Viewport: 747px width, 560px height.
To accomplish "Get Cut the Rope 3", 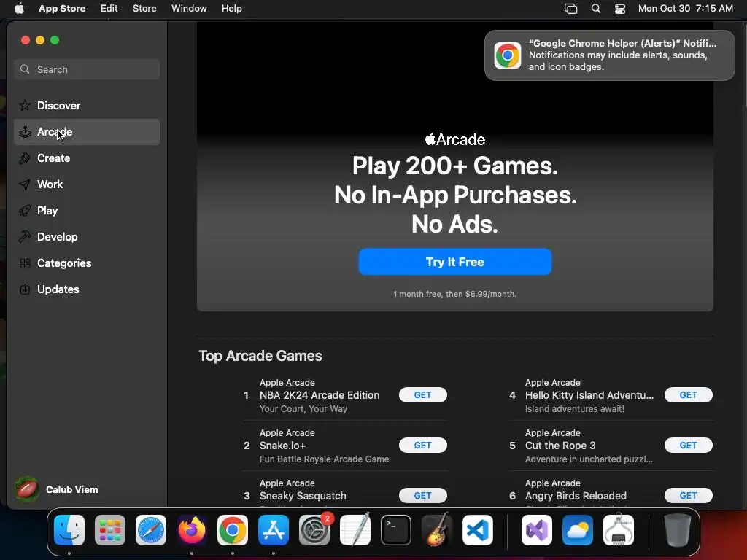I will point(688,446).
